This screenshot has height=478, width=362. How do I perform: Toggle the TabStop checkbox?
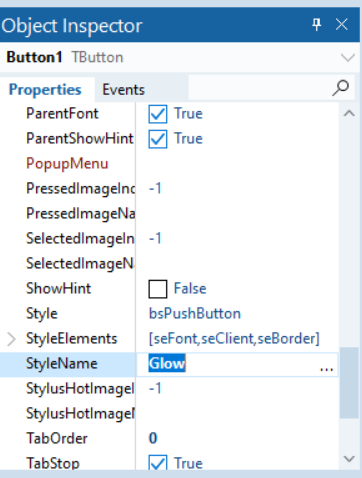pyautogui.click(x=158, y=462)
